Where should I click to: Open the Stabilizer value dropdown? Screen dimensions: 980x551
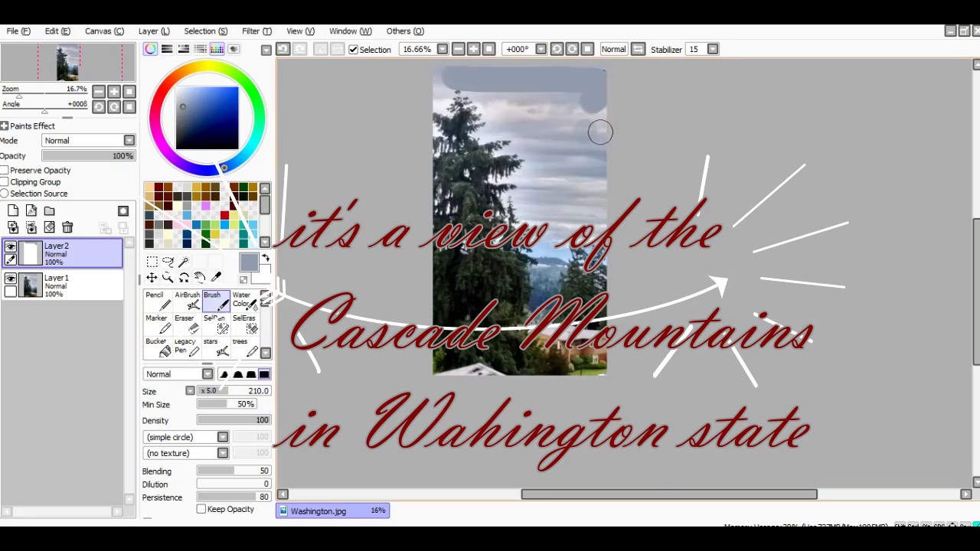click(x=713, y=49)
